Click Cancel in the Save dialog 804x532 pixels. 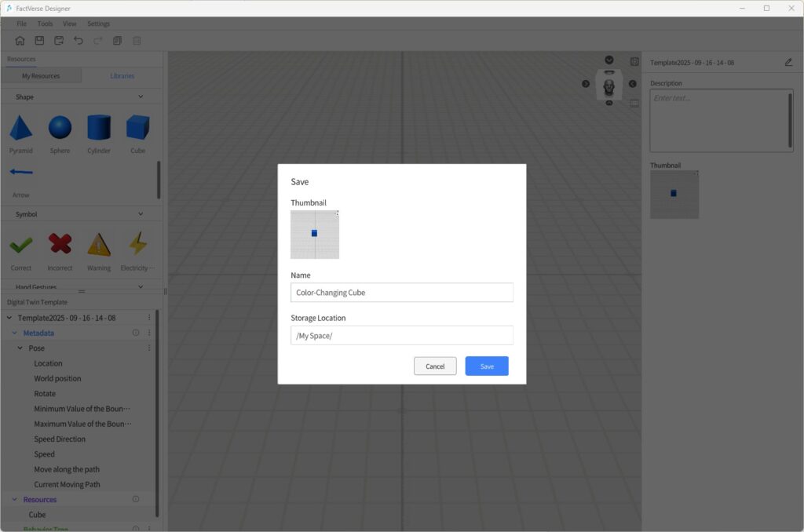coord(435,366)
